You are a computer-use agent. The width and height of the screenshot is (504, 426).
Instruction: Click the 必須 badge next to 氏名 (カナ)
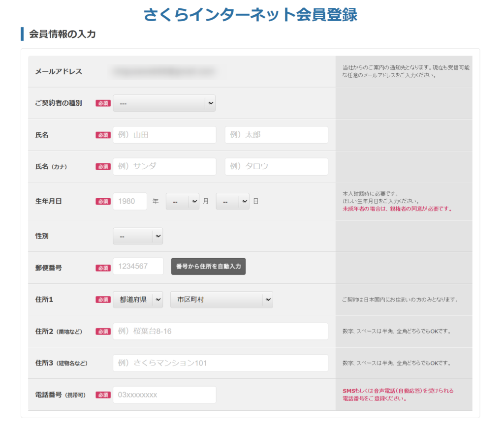tap(103, 167)
